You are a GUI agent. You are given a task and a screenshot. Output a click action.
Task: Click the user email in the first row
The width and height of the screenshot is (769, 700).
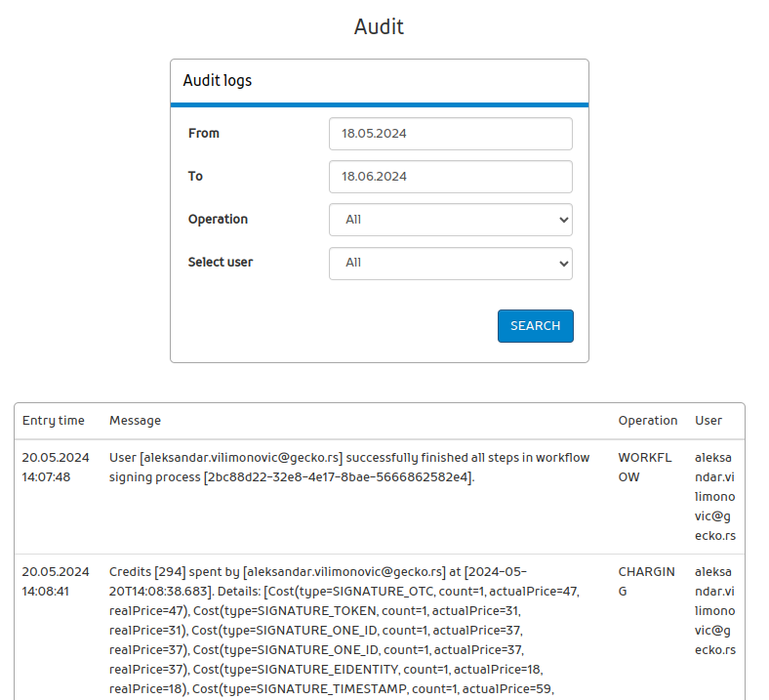pyautogui.click(x=715, y=496)
